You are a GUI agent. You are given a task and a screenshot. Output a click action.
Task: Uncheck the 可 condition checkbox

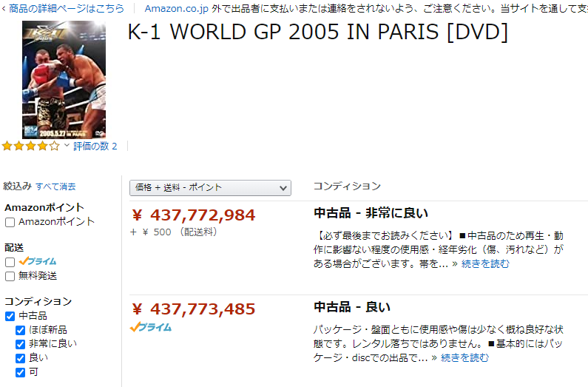point(21,372)
